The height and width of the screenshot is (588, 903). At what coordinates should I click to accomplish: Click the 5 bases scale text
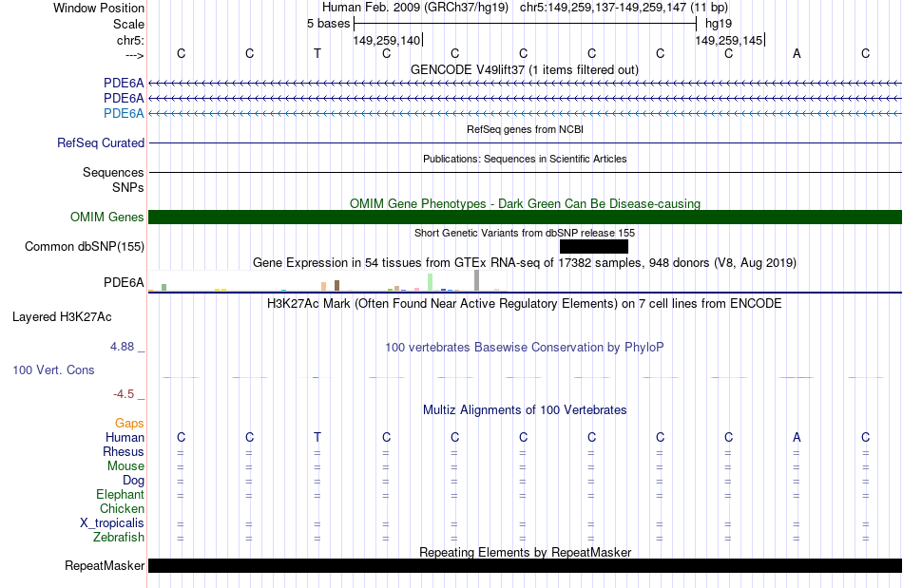328,24
